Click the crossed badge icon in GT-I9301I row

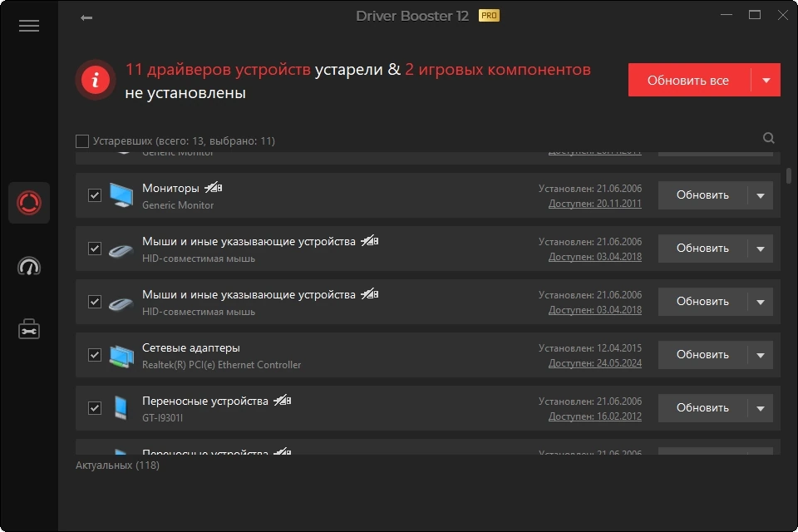[x=283, y=401]
